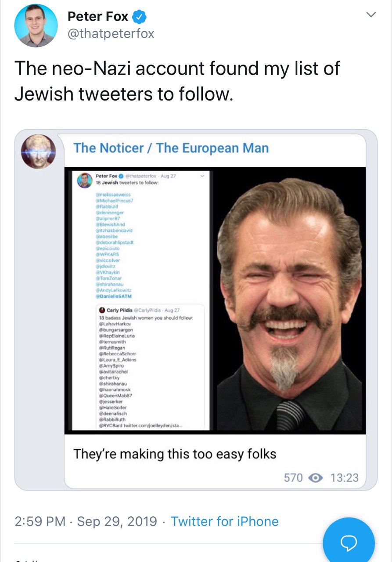The image size is (392, 562).
Task: Click the tweet timestamp 2:59 PM Sep 29, 2019
Action: (86, 521)
